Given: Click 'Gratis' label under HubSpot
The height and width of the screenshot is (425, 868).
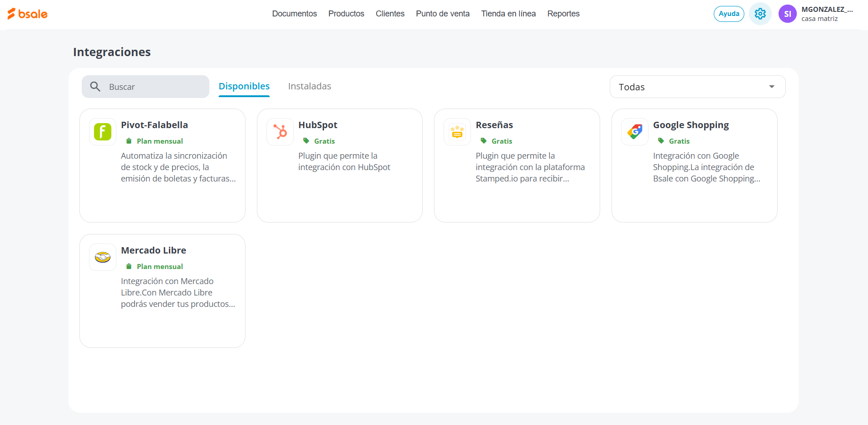Looking at the screenshot, I should click(324, 141).
